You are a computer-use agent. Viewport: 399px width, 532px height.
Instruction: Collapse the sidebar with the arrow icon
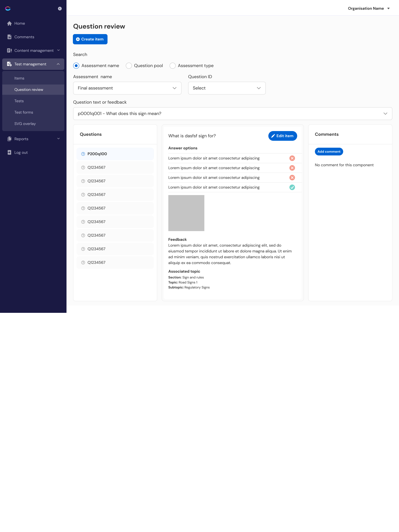(x=60, y=9)
